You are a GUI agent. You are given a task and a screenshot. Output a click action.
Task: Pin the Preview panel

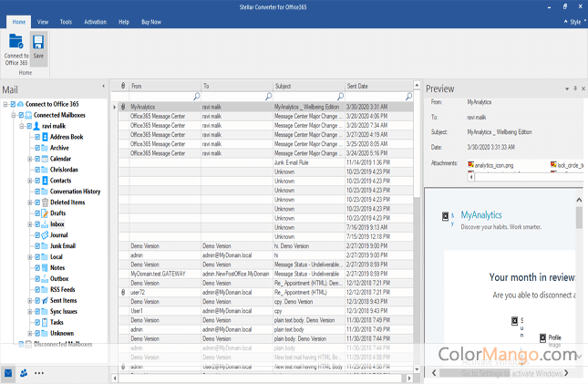tap(574, 88)
